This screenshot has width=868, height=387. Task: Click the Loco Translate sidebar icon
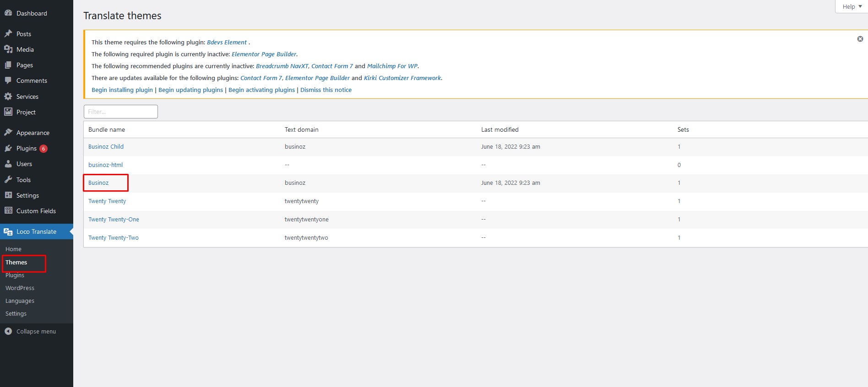(8, 232)
